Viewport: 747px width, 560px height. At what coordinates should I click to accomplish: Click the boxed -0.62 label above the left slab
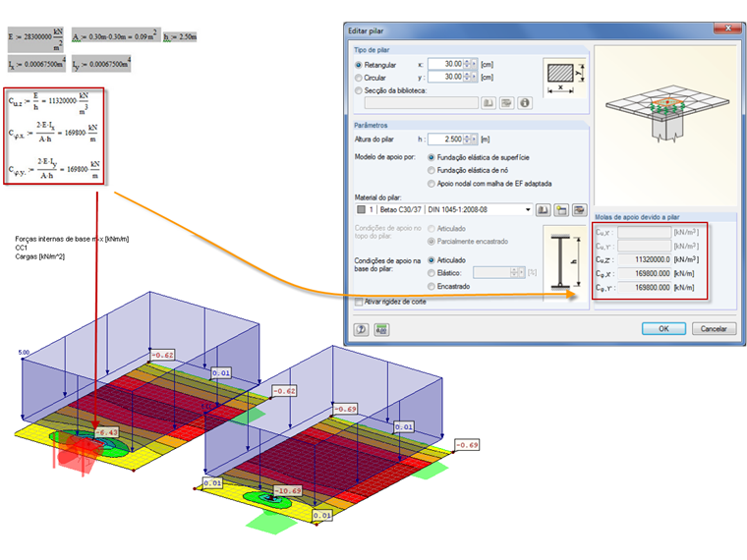coord(162,356)
